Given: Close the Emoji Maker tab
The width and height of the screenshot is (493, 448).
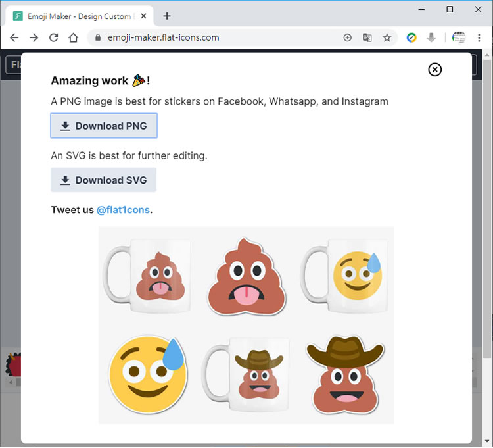Looking at the screenshot, I should click(144, 16).
